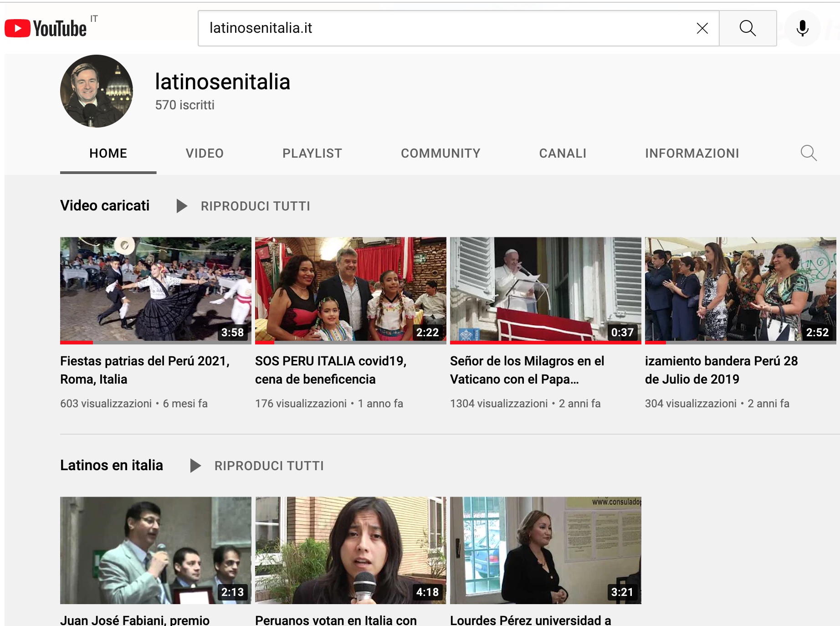Click the channel search magnifier icon
The image size is (840, 626).
(809, 153)
